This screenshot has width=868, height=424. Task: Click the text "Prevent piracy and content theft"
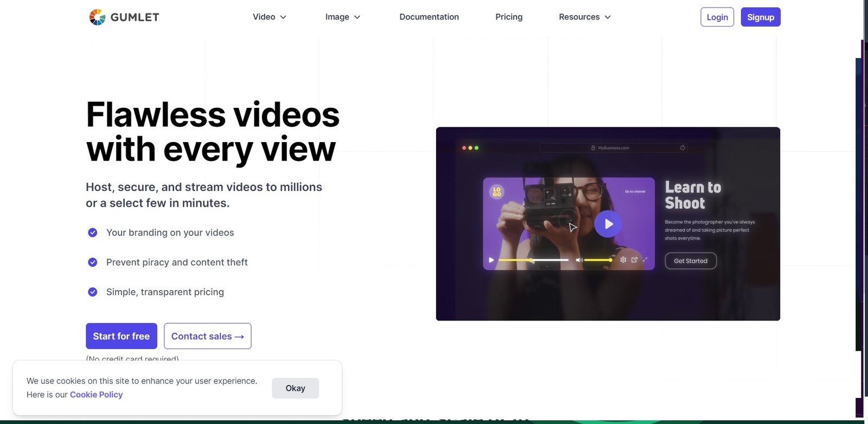click(177, 262)
